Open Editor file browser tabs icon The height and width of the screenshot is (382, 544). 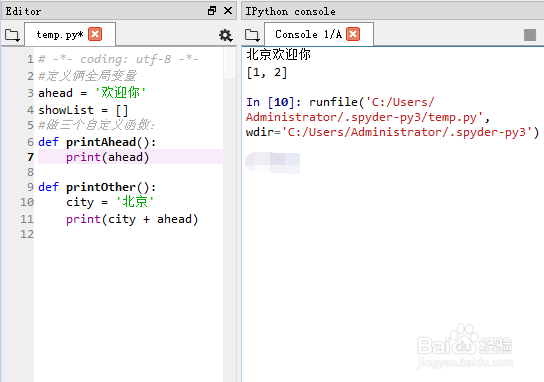coord(12,35)
